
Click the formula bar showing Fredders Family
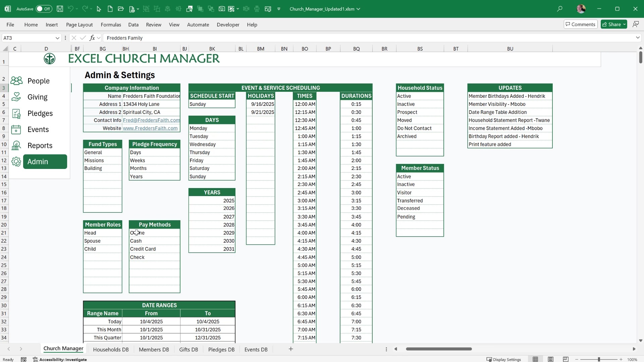pyautogui.click(x=369, y=38)
